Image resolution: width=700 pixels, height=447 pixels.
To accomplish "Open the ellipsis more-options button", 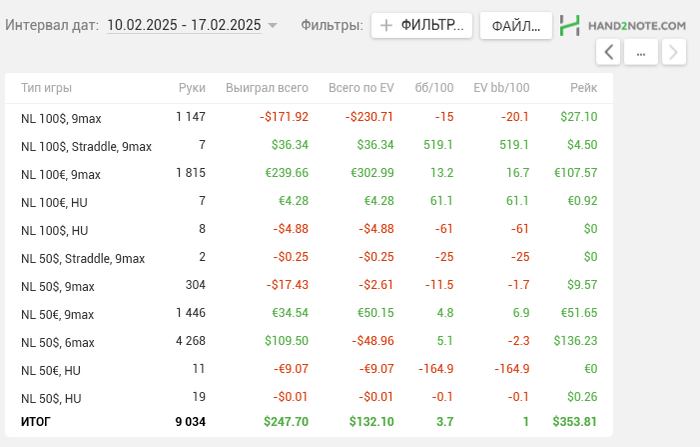I will tap(640, 53).
